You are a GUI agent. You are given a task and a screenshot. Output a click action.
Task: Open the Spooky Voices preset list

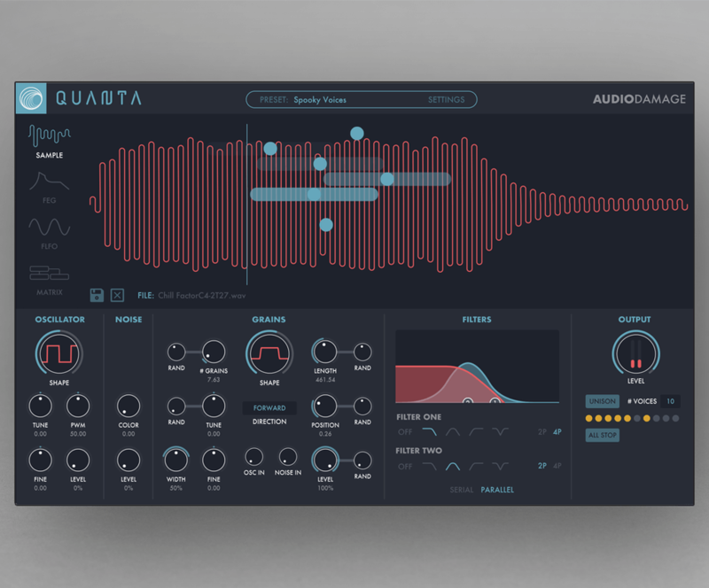pyautogui.click(x=320, y=100)
